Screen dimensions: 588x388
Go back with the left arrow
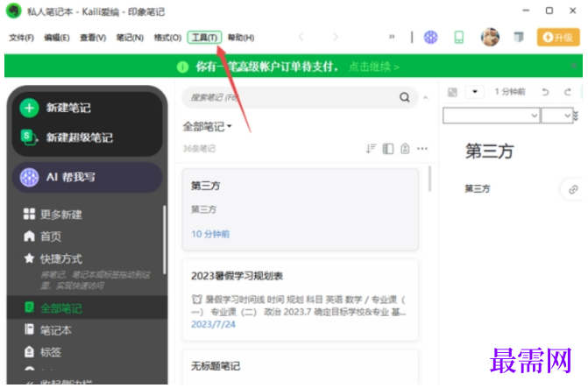(x=301, y=37)
